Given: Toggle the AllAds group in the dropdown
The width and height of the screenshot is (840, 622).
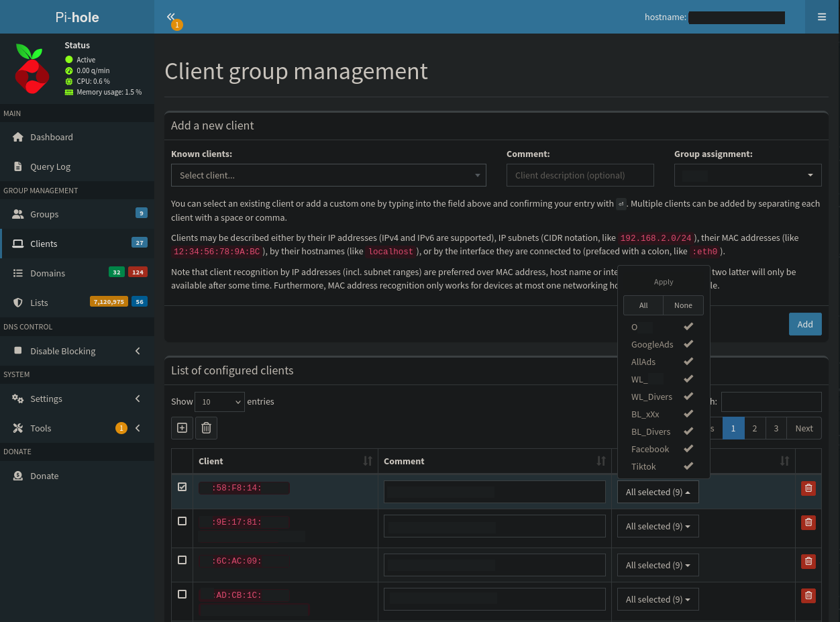Looking at the screenshot, I should 663,362.
